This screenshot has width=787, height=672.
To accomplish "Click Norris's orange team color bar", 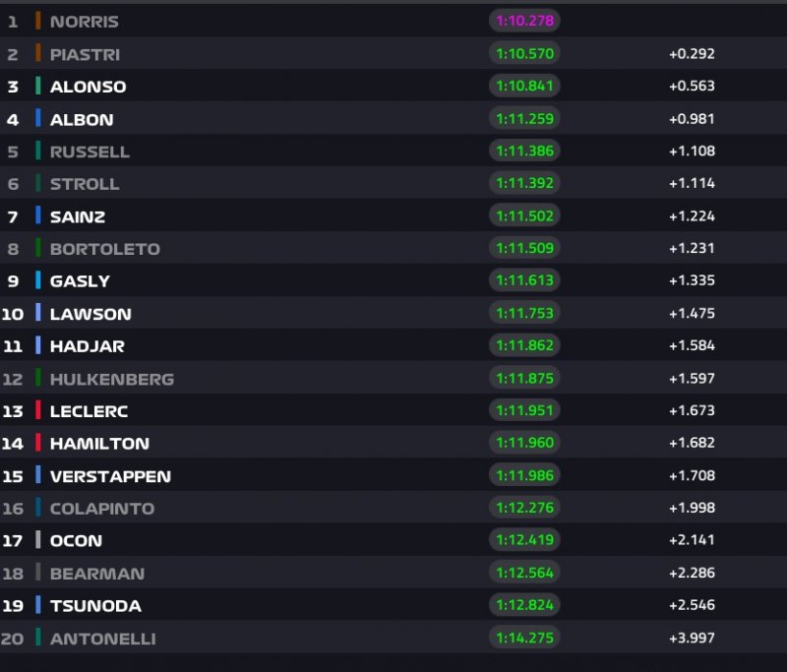I will click(38, 21).
